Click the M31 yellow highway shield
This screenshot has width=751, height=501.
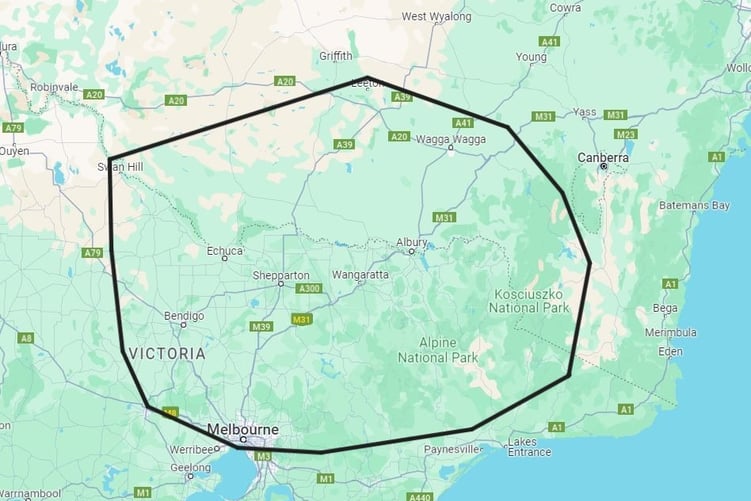click(302, 319)
